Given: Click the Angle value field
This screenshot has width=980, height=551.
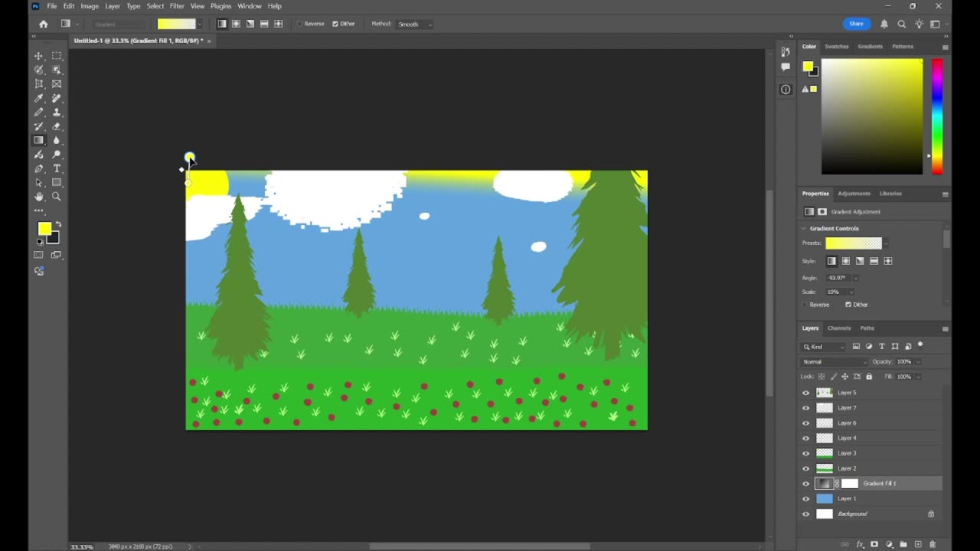Looking at the screenshot, I should pos(838,278).
